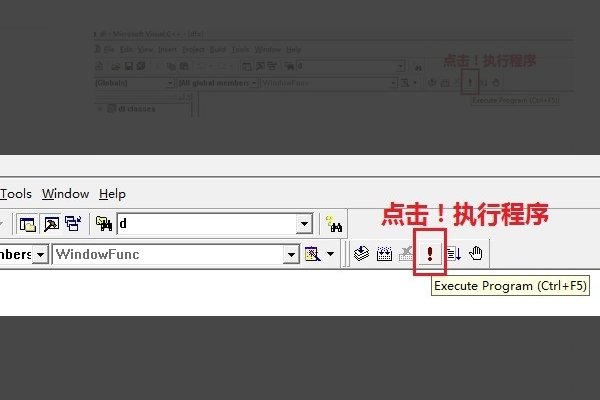Open the Help menu

pos(112,194)
